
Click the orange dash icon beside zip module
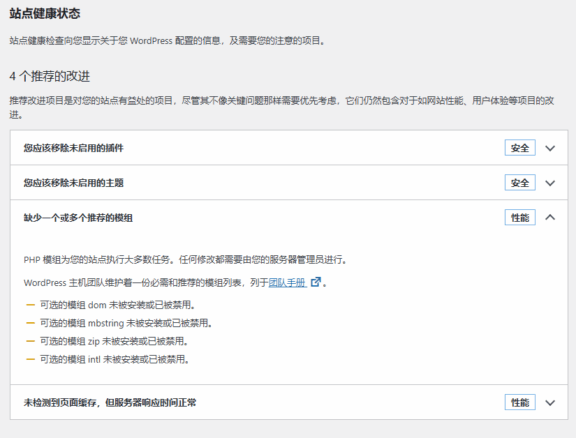pyautogui.click(x=30, y=341)
